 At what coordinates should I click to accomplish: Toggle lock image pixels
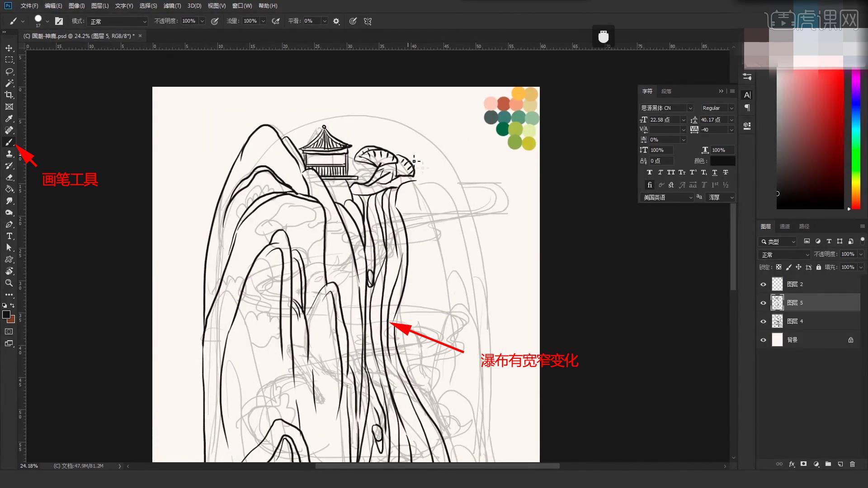[789, 267]
